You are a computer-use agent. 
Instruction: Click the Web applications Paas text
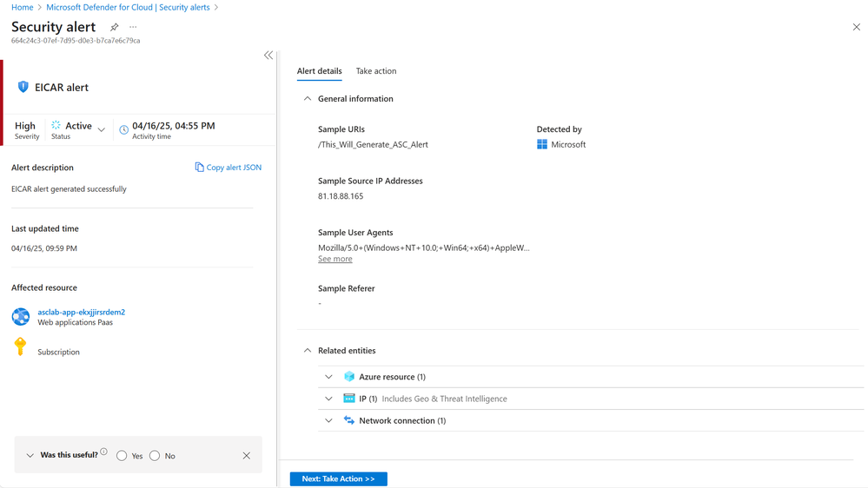[76, 322]
